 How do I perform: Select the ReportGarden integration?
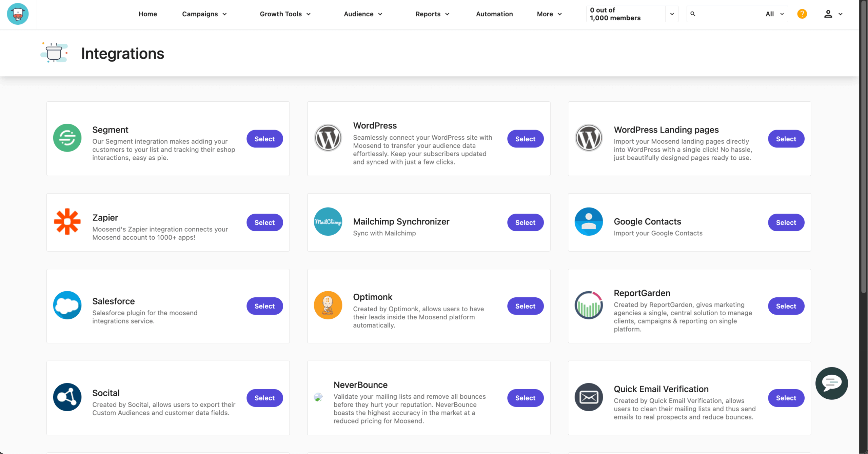click(786, 306)
